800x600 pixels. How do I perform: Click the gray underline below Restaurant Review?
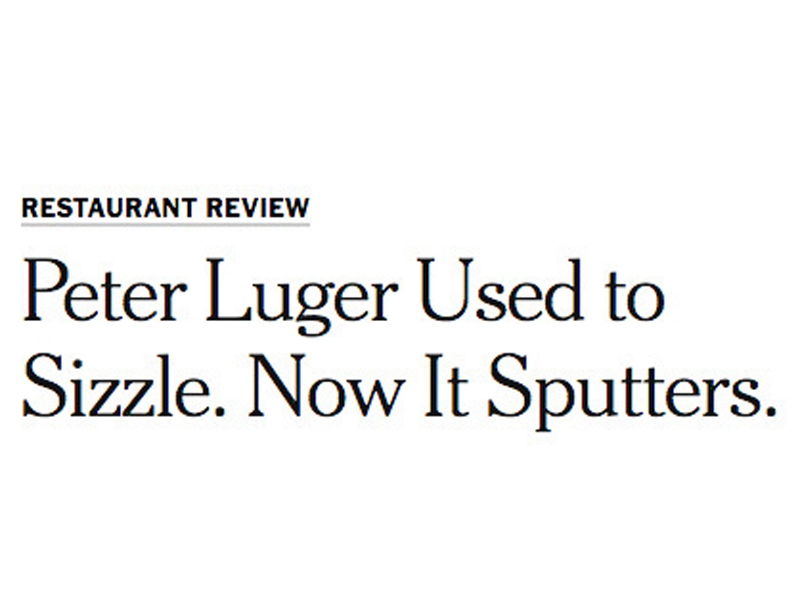[x=165, y=225]
